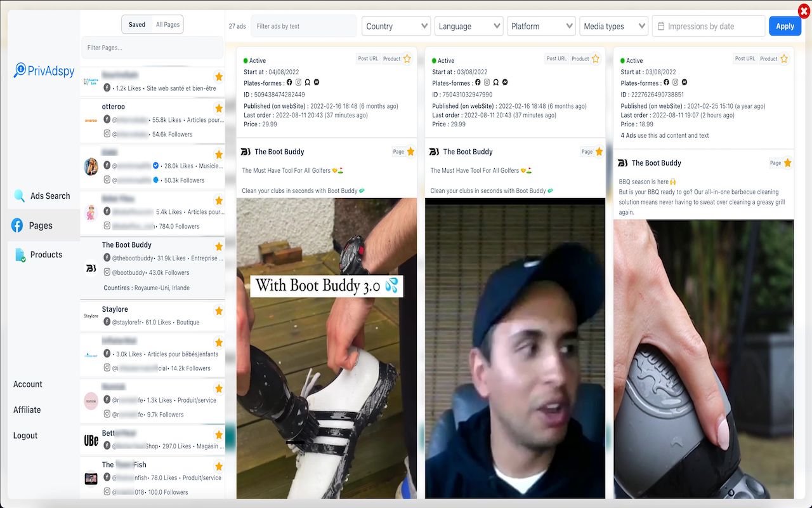Star The Boot Buddy page in the page list

[219, 246]
